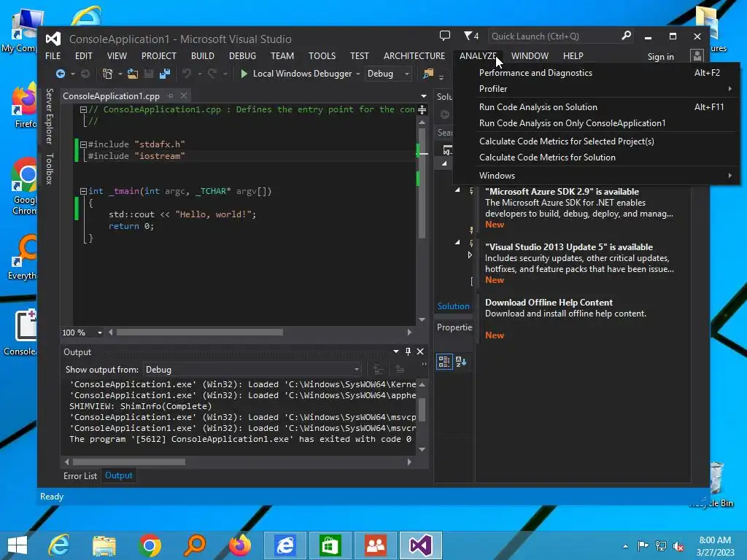Click the New Project toolbar icon
Image resolution: width=747 pixels, height=560 pixels.
point(108,74)
